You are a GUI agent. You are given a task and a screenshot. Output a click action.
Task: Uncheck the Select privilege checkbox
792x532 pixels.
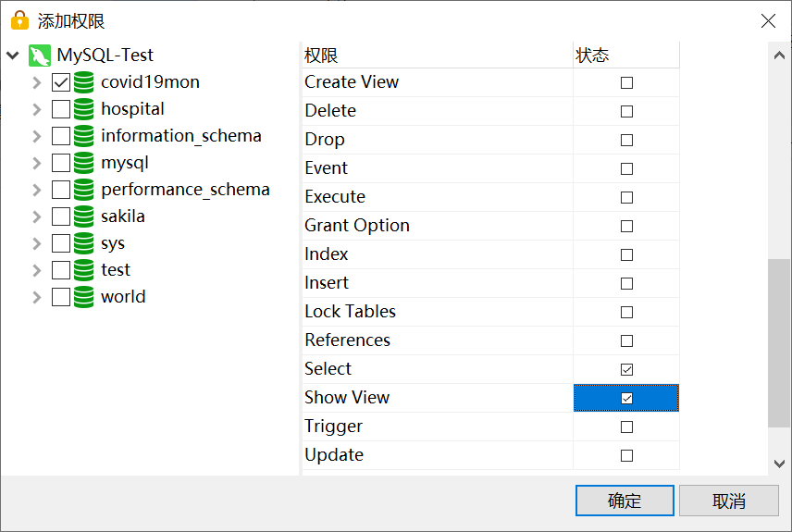[626, 369]
